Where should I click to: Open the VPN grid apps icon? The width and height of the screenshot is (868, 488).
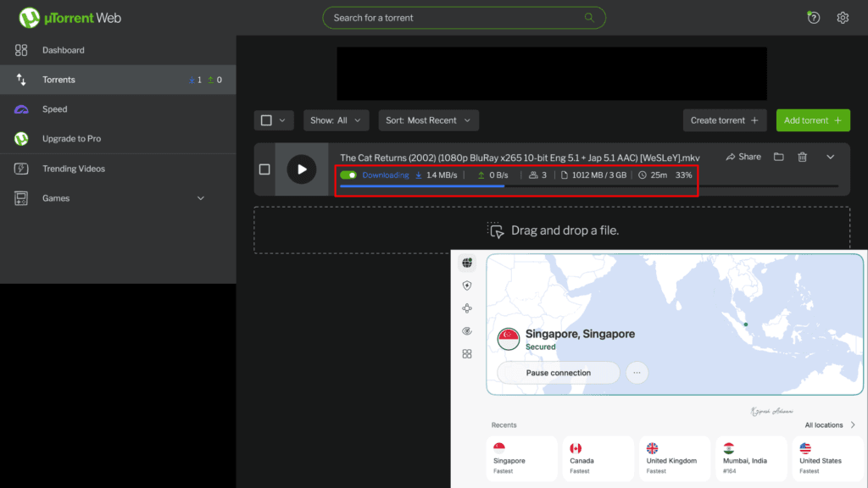pyautogui.click(x=467, y=353)
